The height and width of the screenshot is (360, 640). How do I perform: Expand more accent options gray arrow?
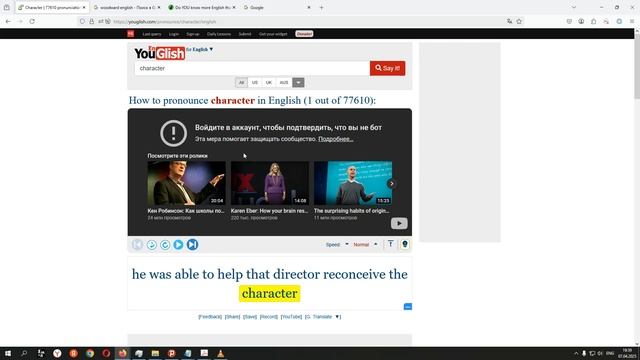click(298, 82)
